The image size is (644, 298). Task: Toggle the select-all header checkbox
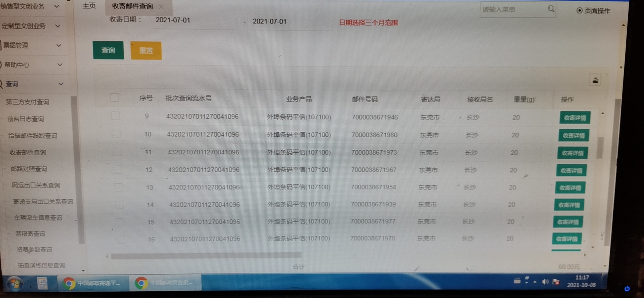tap(114, 98)
